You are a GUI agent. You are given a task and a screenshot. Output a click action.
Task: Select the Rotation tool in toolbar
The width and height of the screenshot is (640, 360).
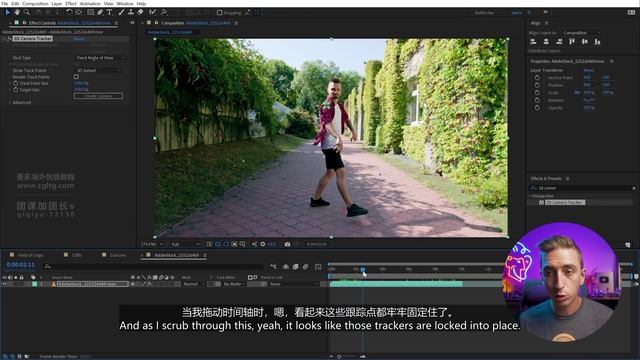[x=69, y=13]
